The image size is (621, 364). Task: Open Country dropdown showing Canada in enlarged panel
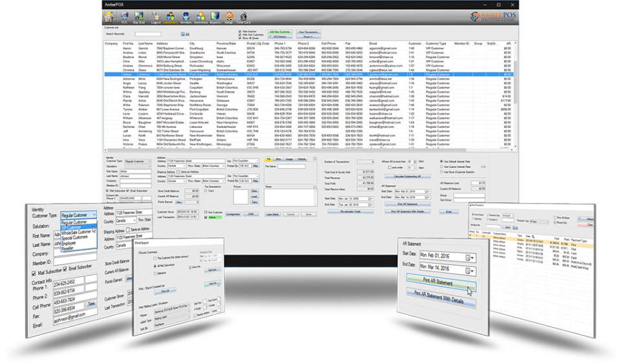tap(126, 220)
